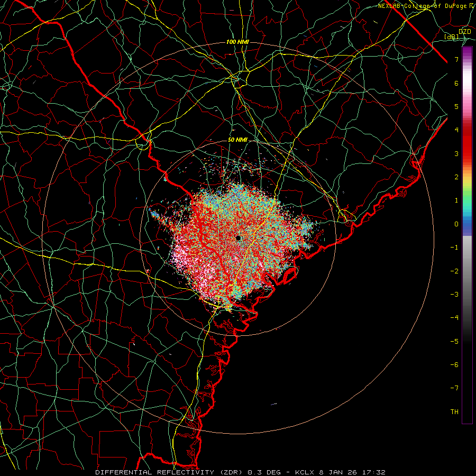
Task: Click the "-4" value on color scale
Action: 454,318
